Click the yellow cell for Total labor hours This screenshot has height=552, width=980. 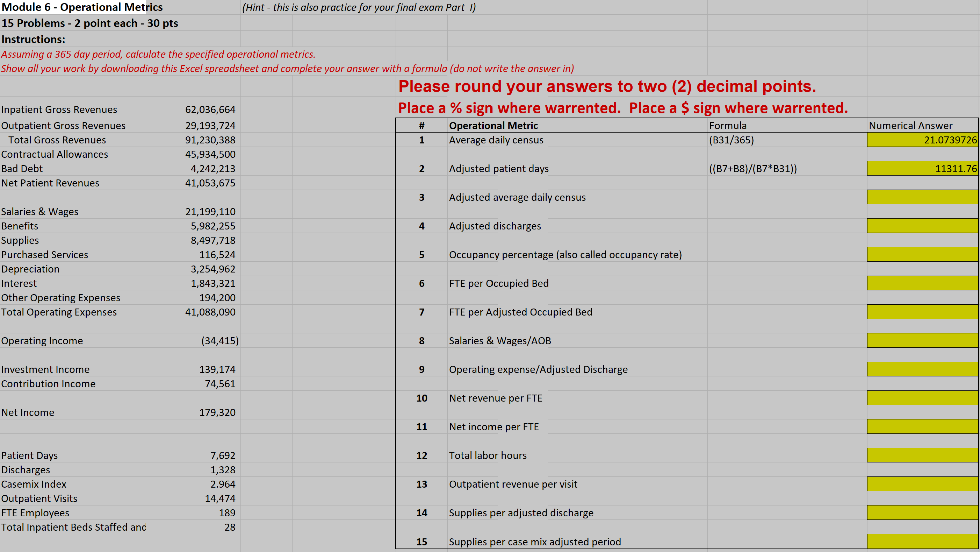click(x=922, y=455)
